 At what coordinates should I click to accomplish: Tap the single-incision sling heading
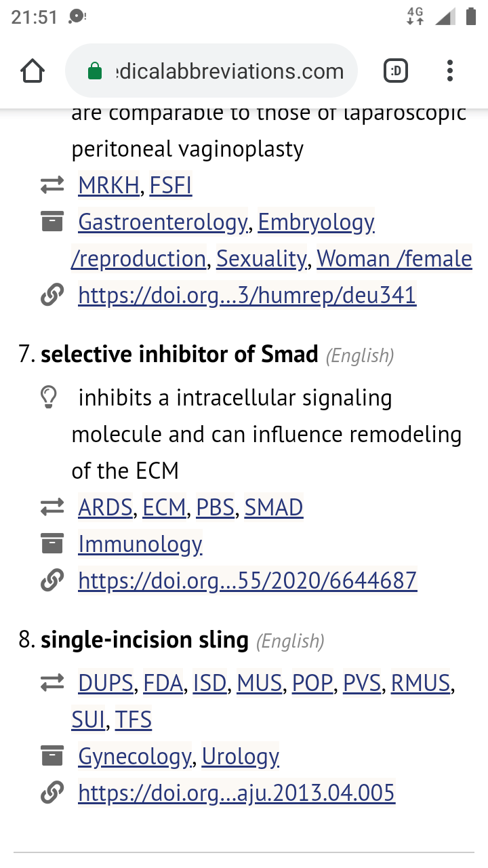[144, 639]
